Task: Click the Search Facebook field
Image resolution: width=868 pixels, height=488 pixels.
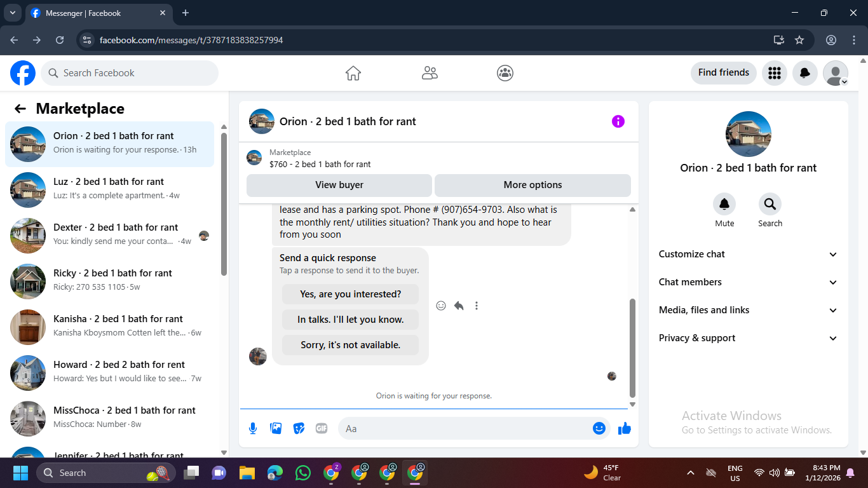Action: (x=130, y=73)
